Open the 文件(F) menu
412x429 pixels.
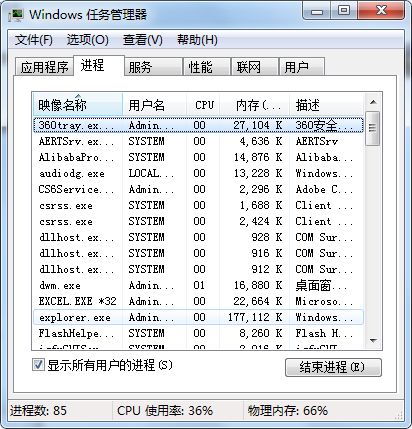click(34, 40)
